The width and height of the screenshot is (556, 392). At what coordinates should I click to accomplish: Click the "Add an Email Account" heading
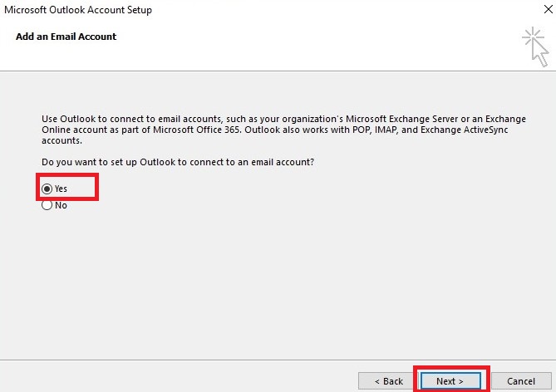coord(66,37)
